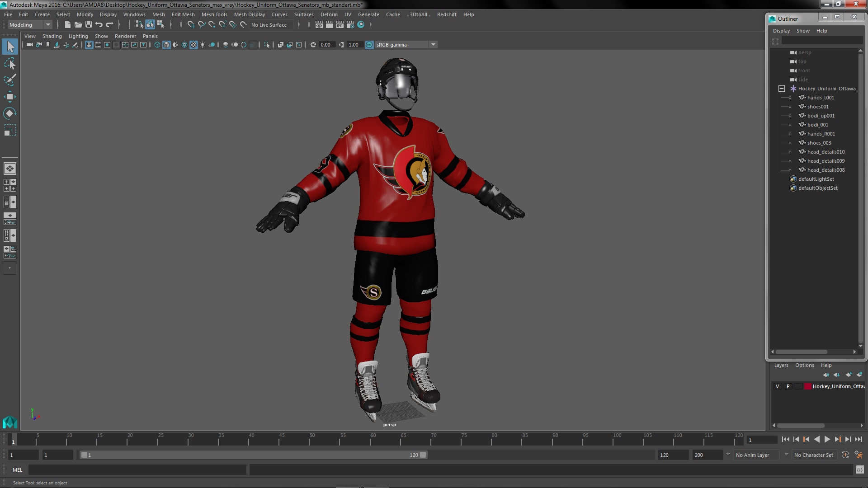The width and height of the screenshot is (868, 488).
Task: Open the Mesh Tools menu
Action: pyautogui.click(x=214, y=14)
